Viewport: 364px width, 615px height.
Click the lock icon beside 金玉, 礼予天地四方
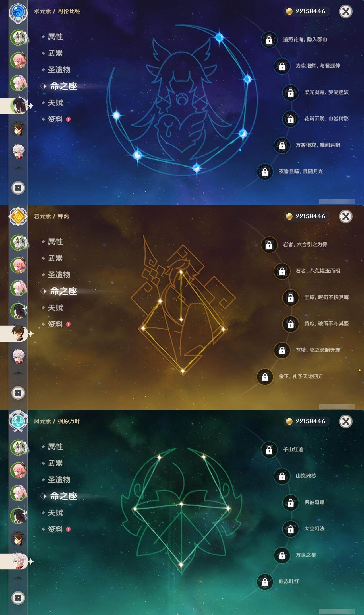265,377
